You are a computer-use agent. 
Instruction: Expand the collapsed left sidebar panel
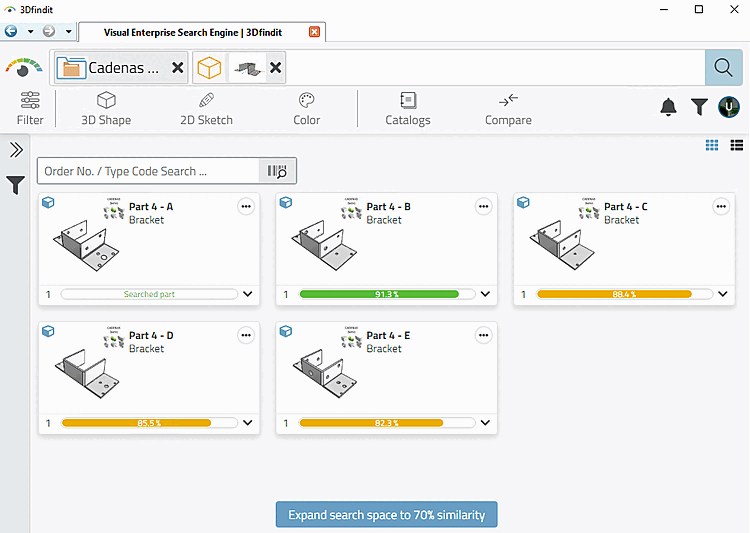click(16, 150)
